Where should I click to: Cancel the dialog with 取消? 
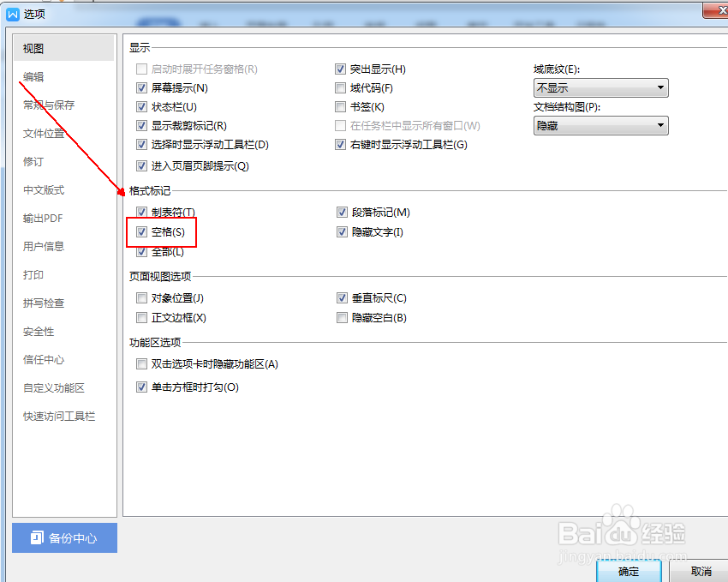(700, 572)
